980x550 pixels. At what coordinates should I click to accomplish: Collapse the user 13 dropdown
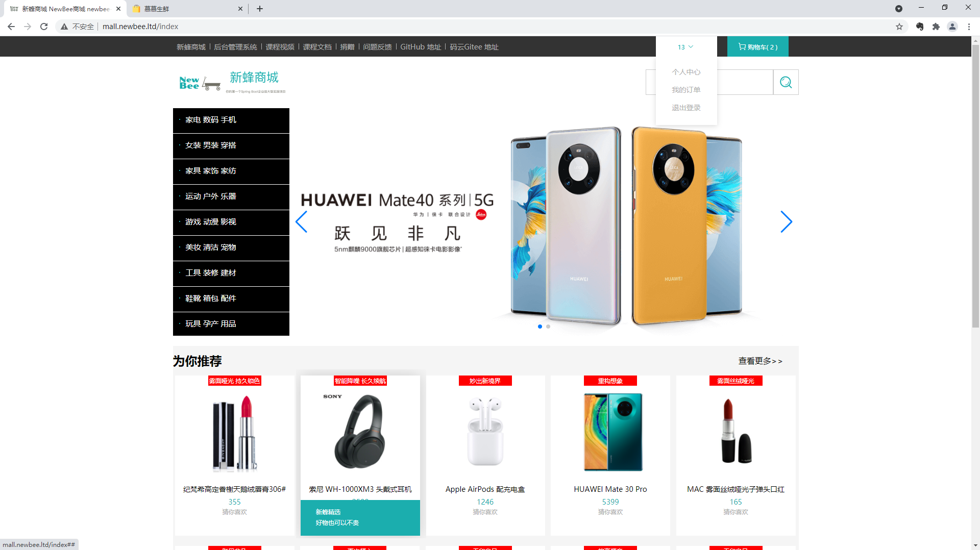[685, 47]
